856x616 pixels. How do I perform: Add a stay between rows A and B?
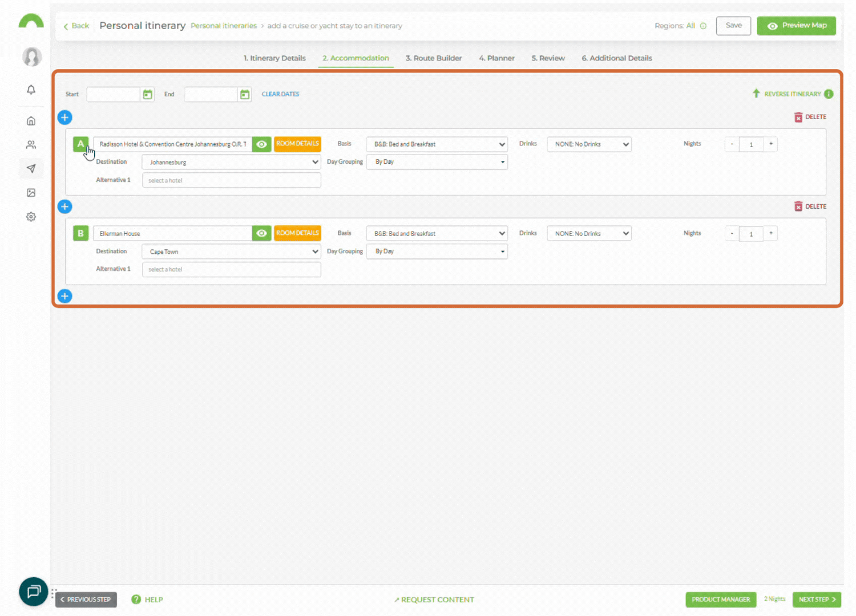point(65,206)
